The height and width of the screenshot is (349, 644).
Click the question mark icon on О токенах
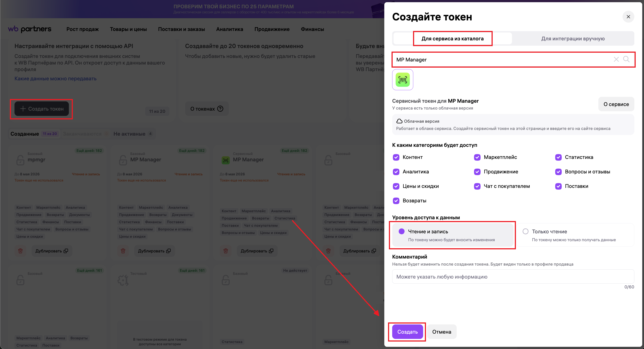pyautogui.click(x=220, y=109)
